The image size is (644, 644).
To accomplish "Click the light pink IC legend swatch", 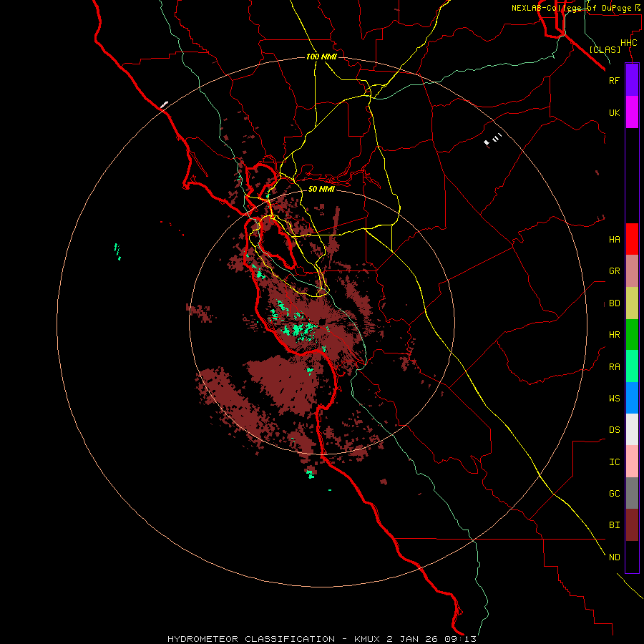I will (x=632, y=462).
